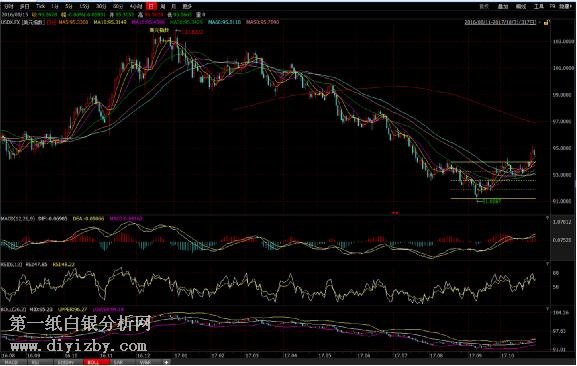The width and height of the screenshot is (577, 366).
Task: Switch to Tick period
Action: pyautogui.click(x=40, y=7)
